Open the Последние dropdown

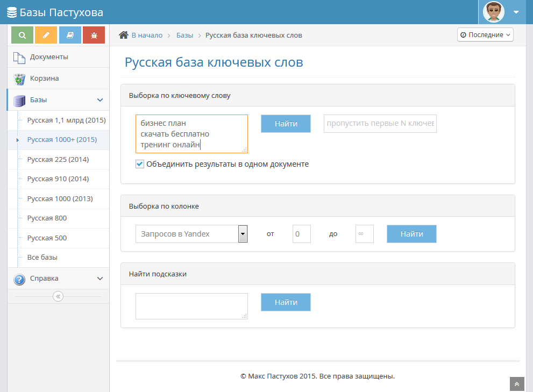[x=485, y=34]
